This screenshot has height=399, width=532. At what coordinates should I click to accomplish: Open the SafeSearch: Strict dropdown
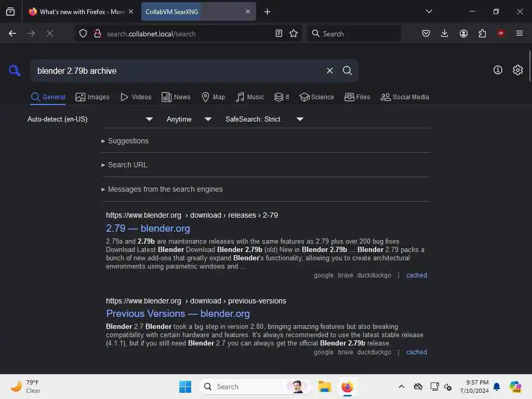tap(264, 119)
